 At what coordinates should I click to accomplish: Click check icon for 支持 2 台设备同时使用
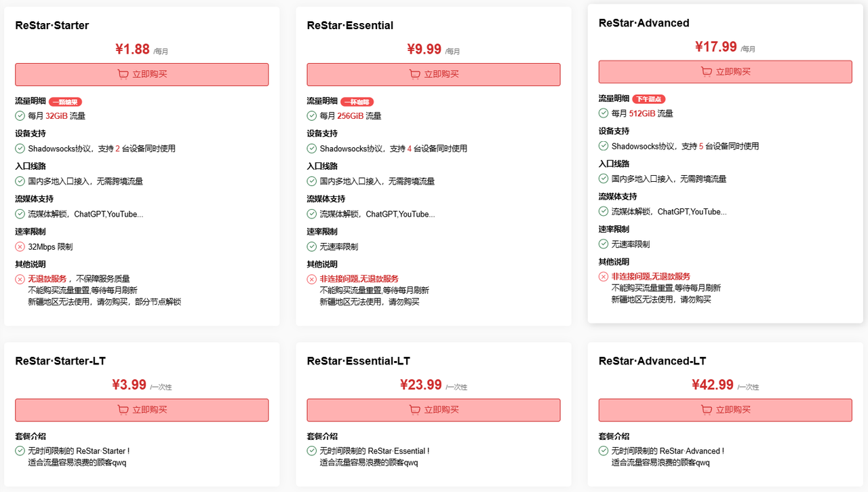click(20, 149)
